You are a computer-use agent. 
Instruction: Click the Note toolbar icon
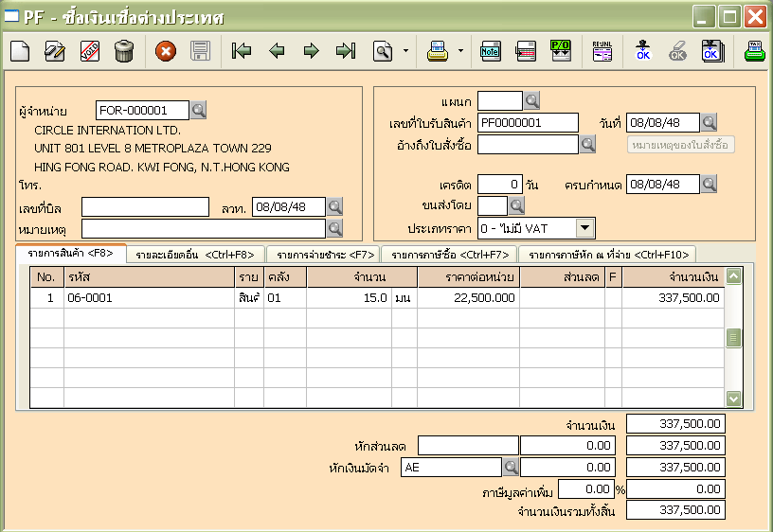point(490,51)
